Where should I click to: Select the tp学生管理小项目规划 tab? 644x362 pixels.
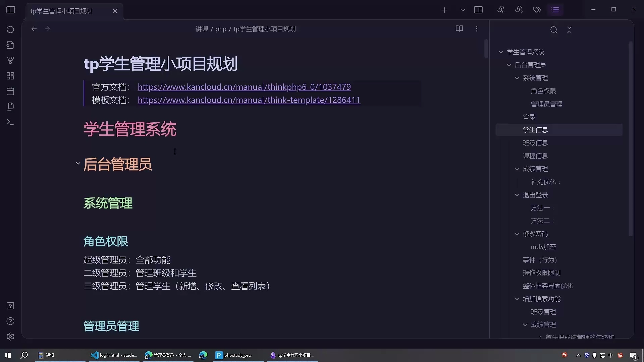click(61, 11)
